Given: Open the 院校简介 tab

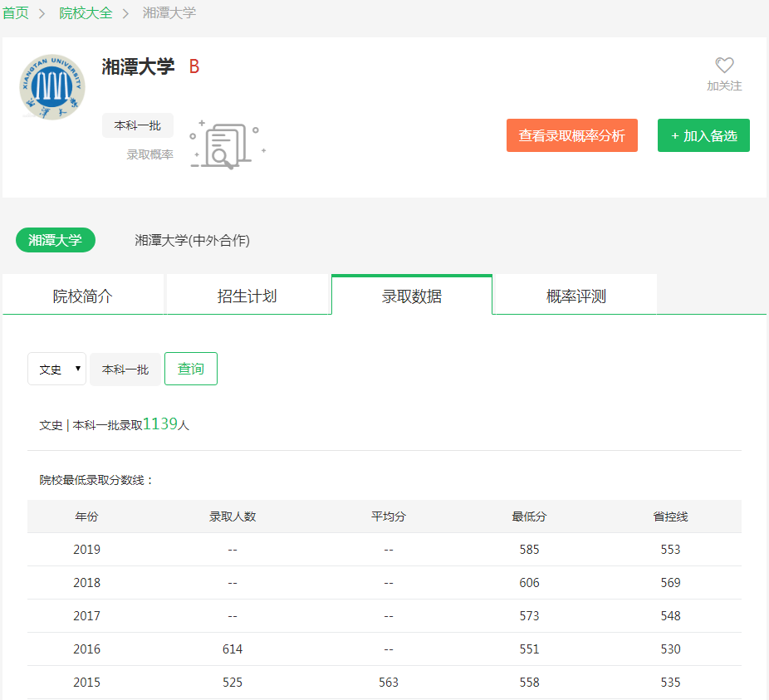Looking at the screenshot, I should point(83,296).
